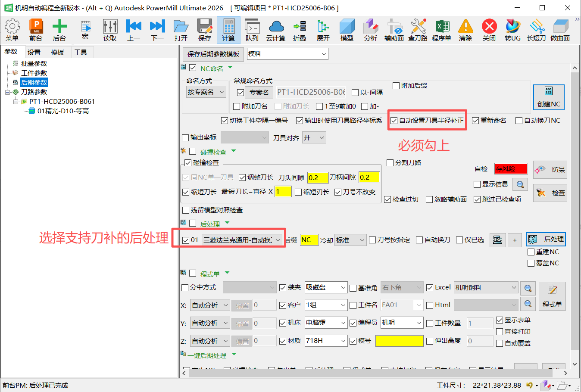Image resolution: width=581 pixels, height=392 pixels.
Task: Check the 覆盖NC option
Action: tap(531, 263)
